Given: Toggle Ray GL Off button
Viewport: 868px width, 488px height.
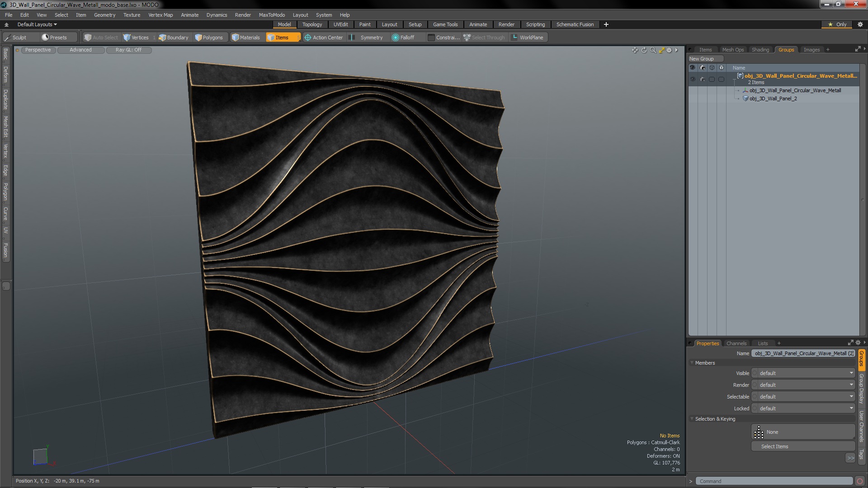Looking at the screenshot, I should (x=128, y=50).
